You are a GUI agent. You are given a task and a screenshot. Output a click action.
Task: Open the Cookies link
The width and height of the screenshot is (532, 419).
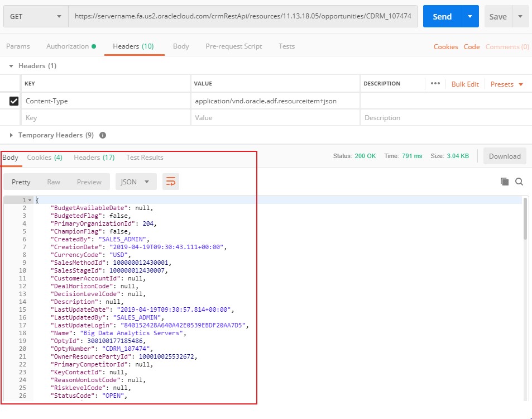(445, 47)
